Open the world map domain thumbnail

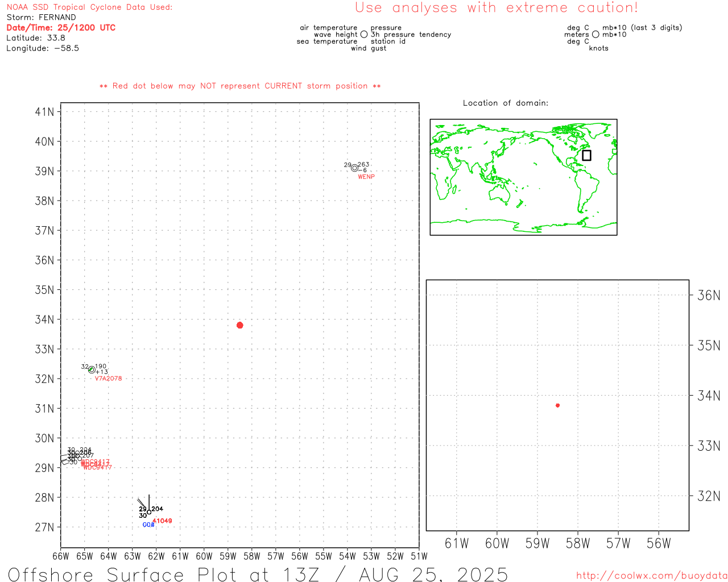pyautogui.click(x=523, y=177)
